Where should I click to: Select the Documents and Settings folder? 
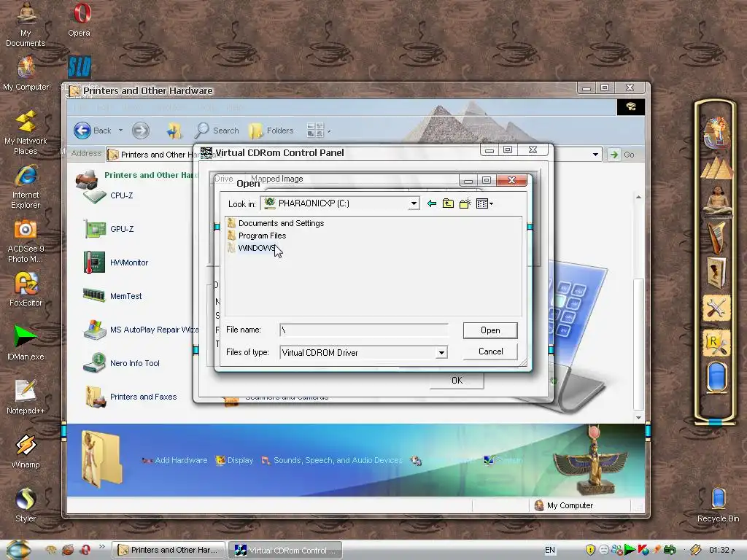(x=276, y=223)
